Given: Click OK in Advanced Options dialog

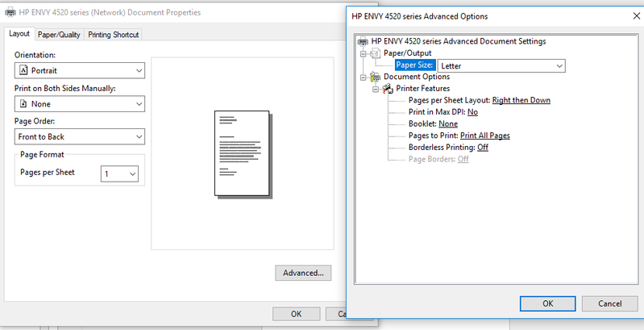Looking at the screenshot, I should pos(548,303).
